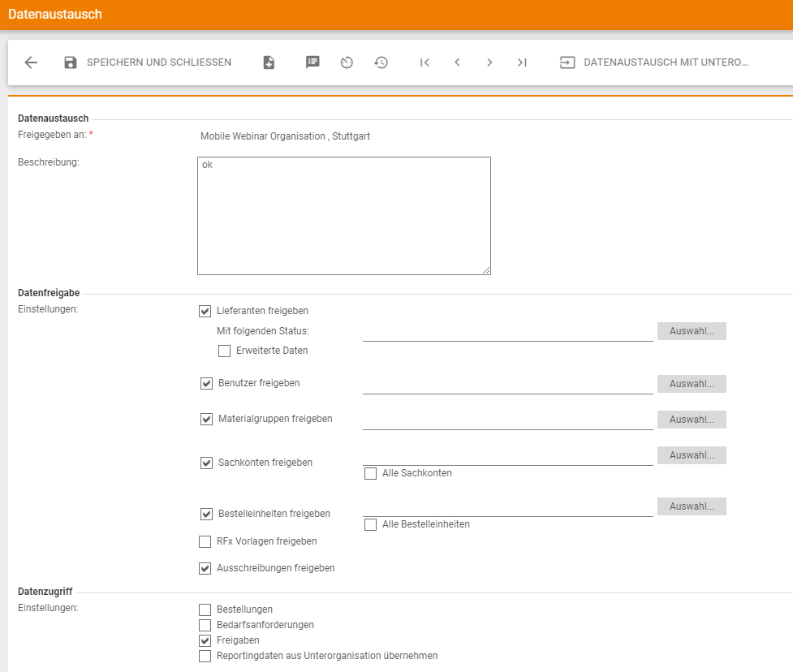
Task: Open Auswahl for supplier status
Action: click(x=692, y=331)
